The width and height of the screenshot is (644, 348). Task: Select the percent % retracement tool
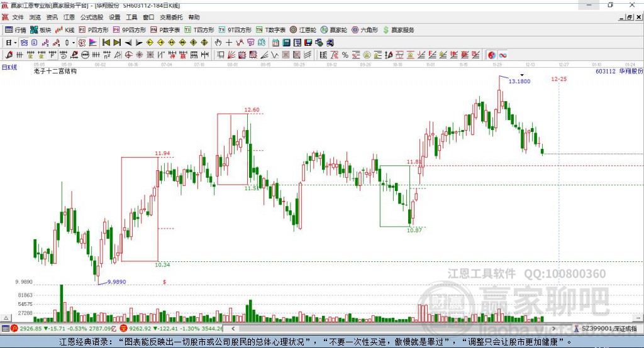coord(345,55)
